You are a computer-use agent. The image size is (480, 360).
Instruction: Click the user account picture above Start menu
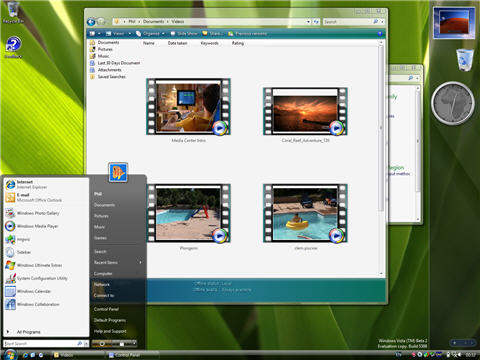point(118,172)
